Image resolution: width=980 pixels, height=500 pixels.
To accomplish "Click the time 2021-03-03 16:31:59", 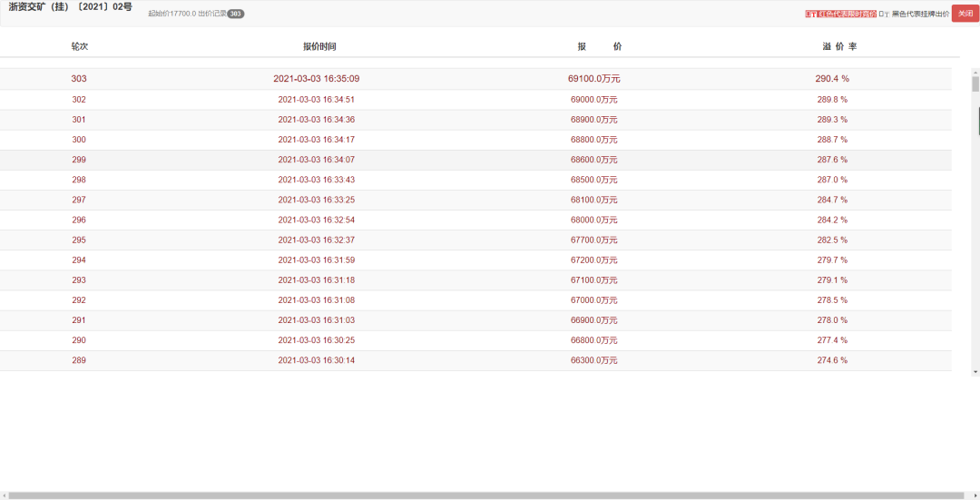I will click(317, 260).
